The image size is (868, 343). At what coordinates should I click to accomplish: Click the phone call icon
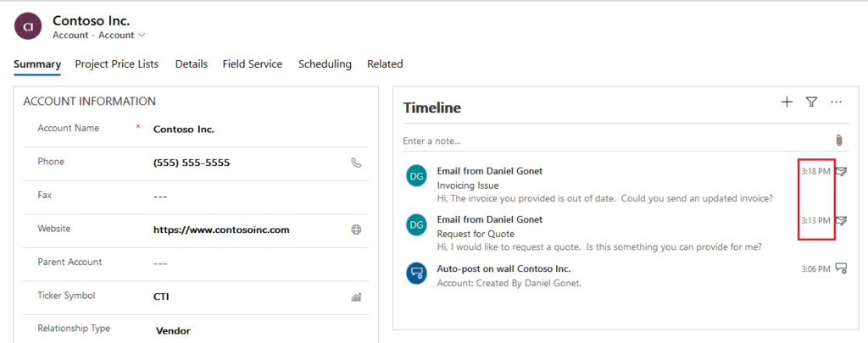(357, 163)
